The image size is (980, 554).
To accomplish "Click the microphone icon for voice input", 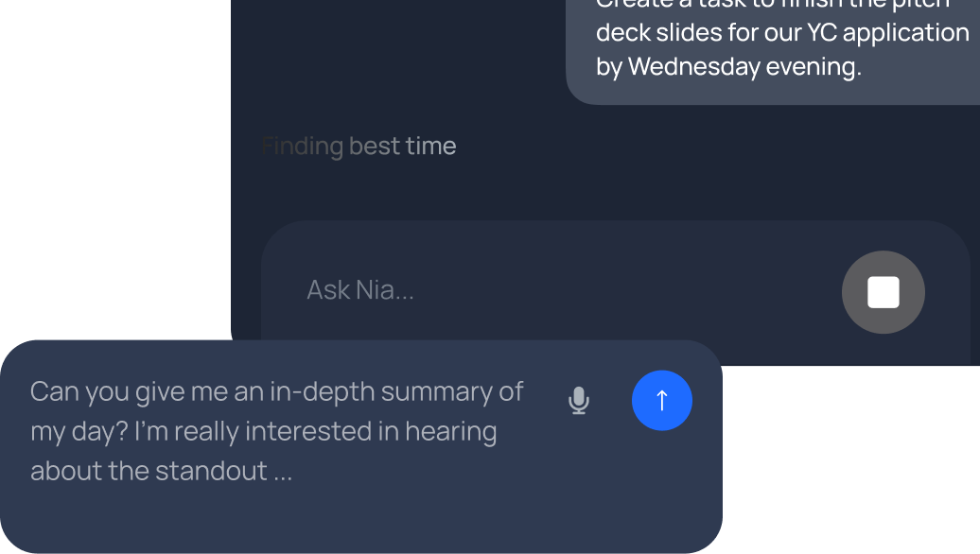I will [579, 401].
